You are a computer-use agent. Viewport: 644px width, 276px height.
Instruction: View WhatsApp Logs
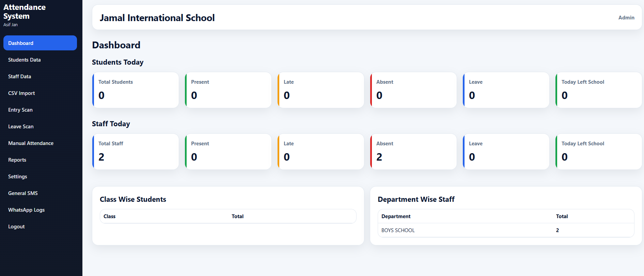(40, 210)
